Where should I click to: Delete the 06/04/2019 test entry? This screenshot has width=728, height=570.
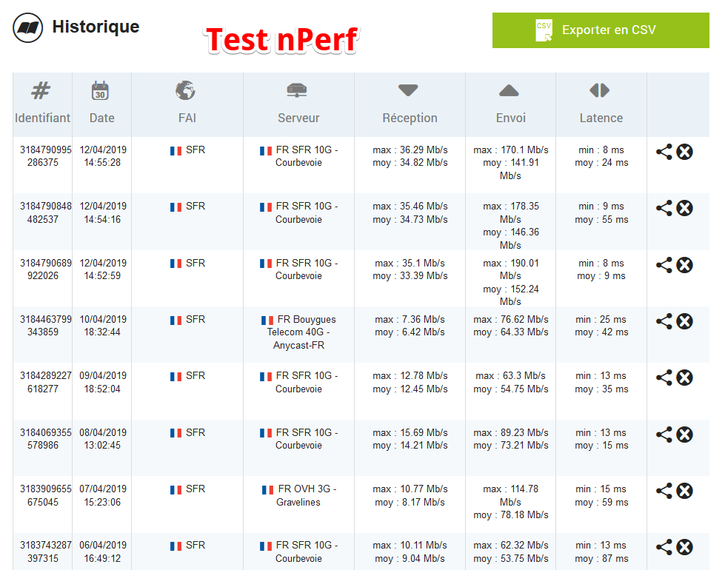point(685,547)
